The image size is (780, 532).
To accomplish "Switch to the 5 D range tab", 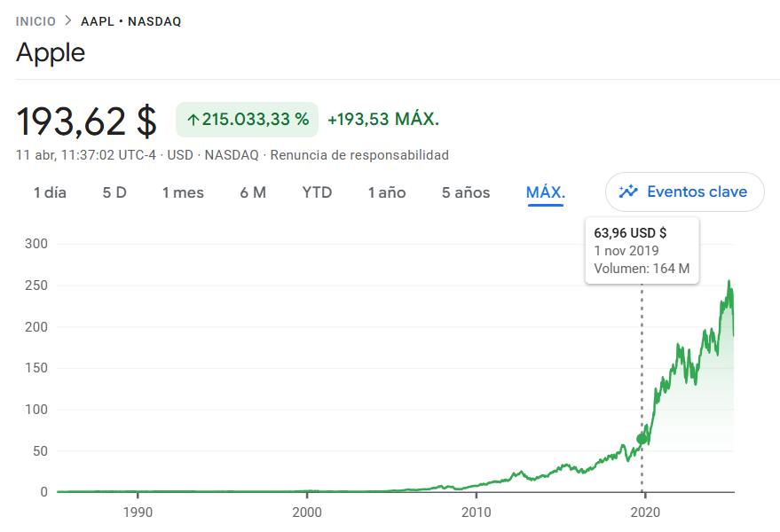I will click(114, 192).
